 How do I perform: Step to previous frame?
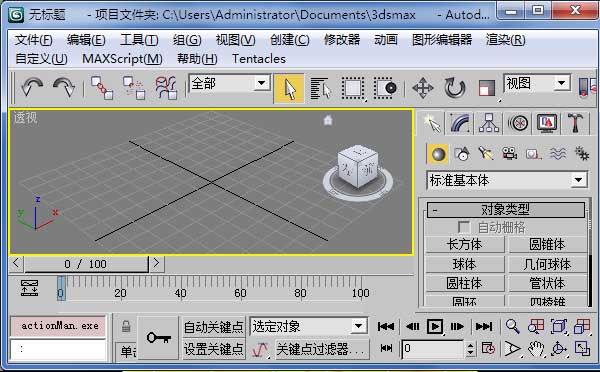click(412, 326)
